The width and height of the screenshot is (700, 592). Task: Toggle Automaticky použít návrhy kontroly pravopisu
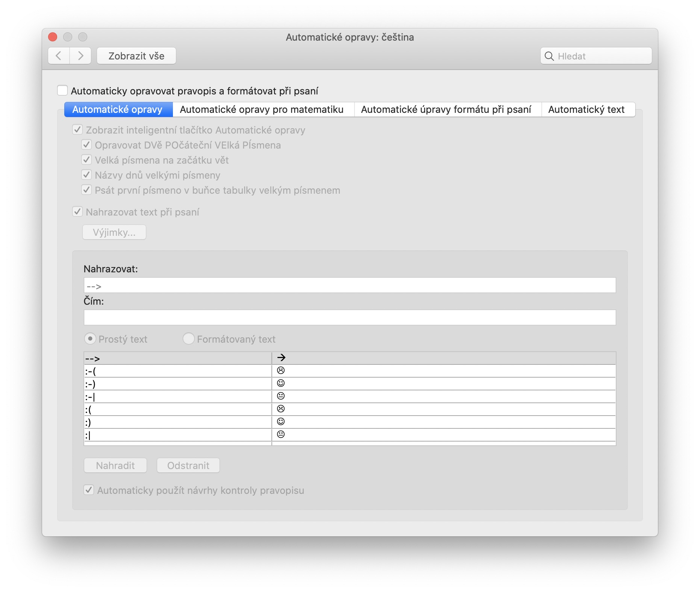pyautogui.click(x=89, y=490)
